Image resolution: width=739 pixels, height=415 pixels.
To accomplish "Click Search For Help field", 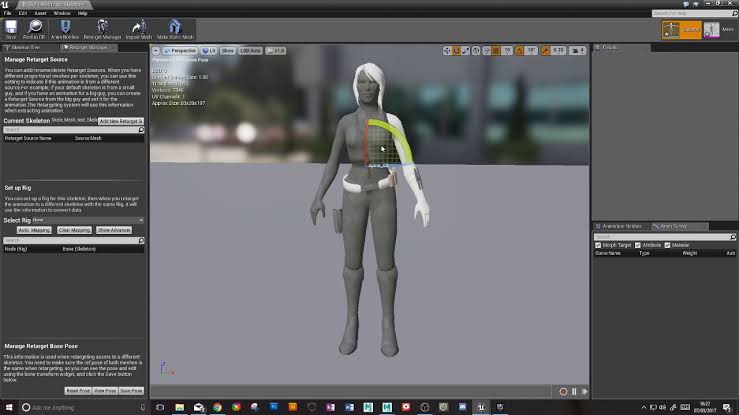I will click(694, 13).
